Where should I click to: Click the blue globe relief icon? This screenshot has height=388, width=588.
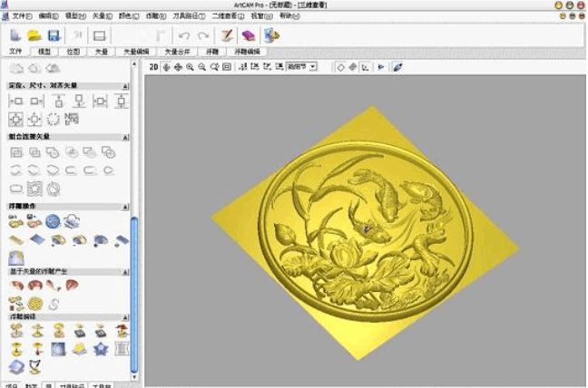point(53,221)
